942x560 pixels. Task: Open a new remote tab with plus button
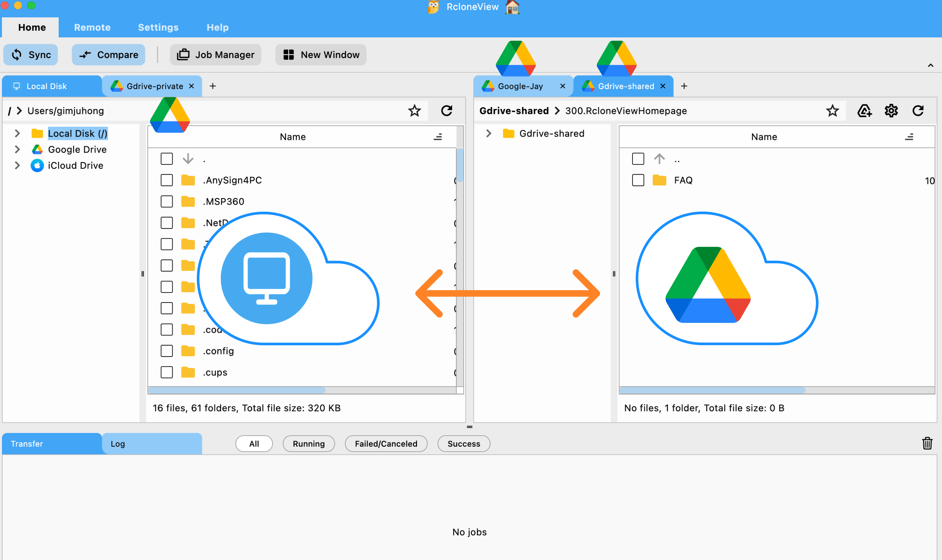click(x=684, y=86)
